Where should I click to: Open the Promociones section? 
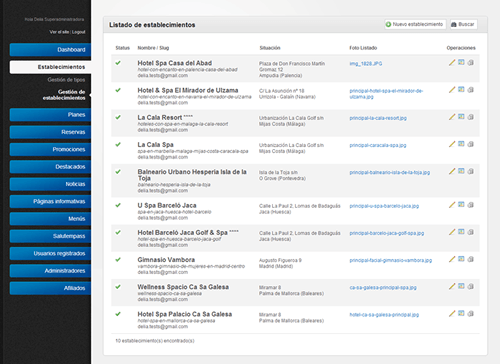[50, 149]
